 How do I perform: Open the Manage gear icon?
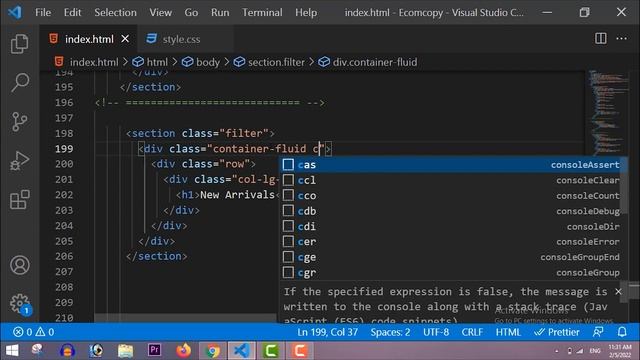point(20,304)
